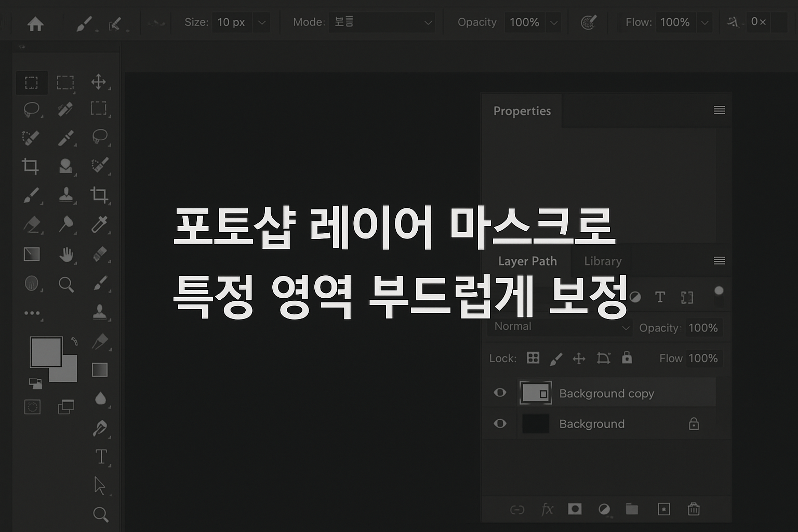Screen dimensions: 798x532
Task: Add a layer mask
Action: click(x=575, y=509)
